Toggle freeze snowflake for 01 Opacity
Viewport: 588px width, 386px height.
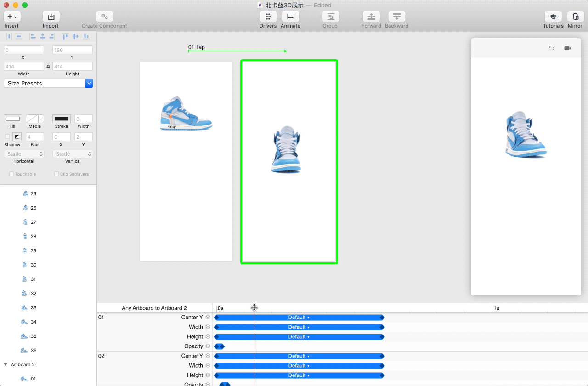point(208,346)
